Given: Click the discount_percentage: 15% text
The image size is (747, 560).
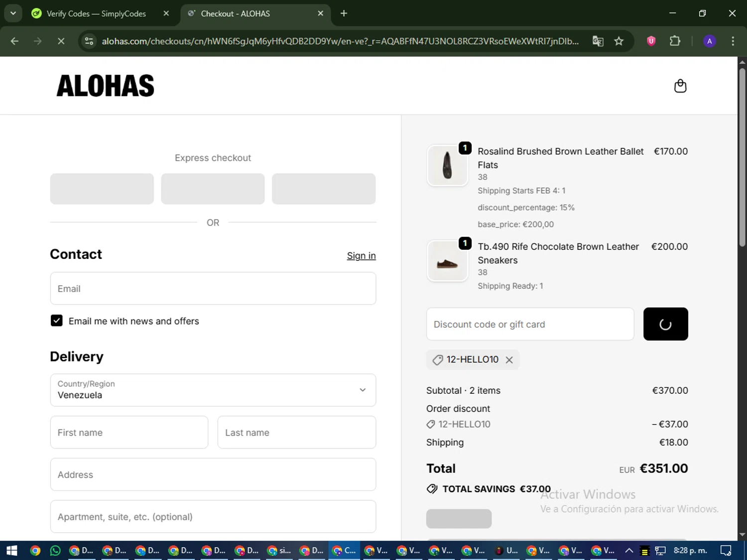Looking at the screenshot, I should (x=526, y=208).
